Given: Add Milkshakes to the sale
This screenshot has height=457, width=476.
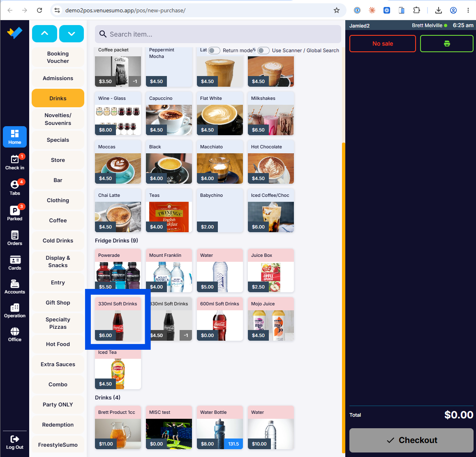Looking at the screenshot, I should point(271,113).
